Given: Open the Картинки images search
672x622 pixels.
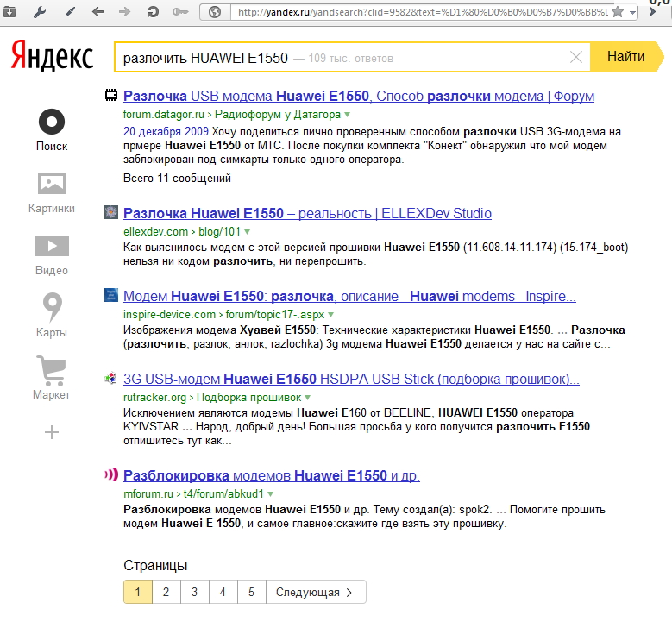Looking at the screenshot, I should pyautogui.click(x=52, y=193).
